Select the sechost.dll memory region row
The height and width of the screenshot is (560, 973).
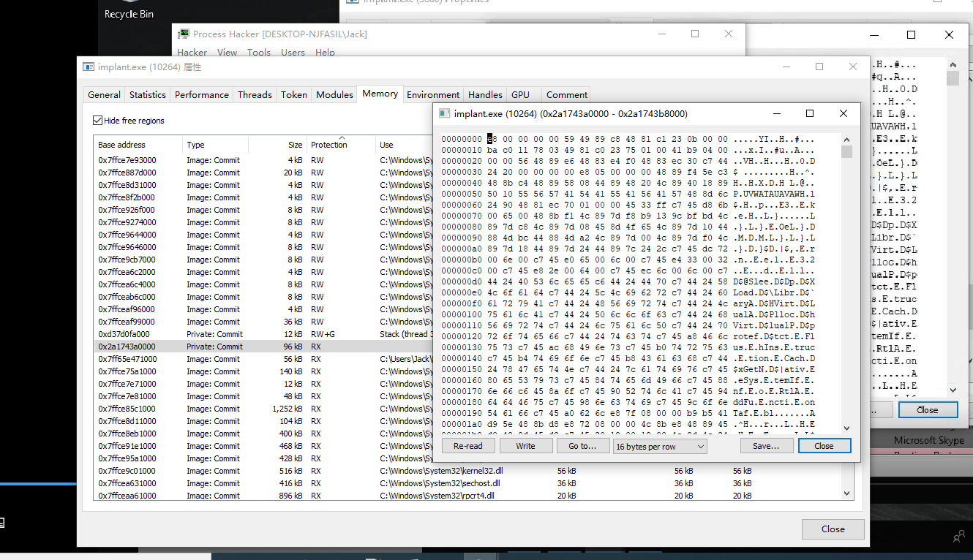point(468,483)
